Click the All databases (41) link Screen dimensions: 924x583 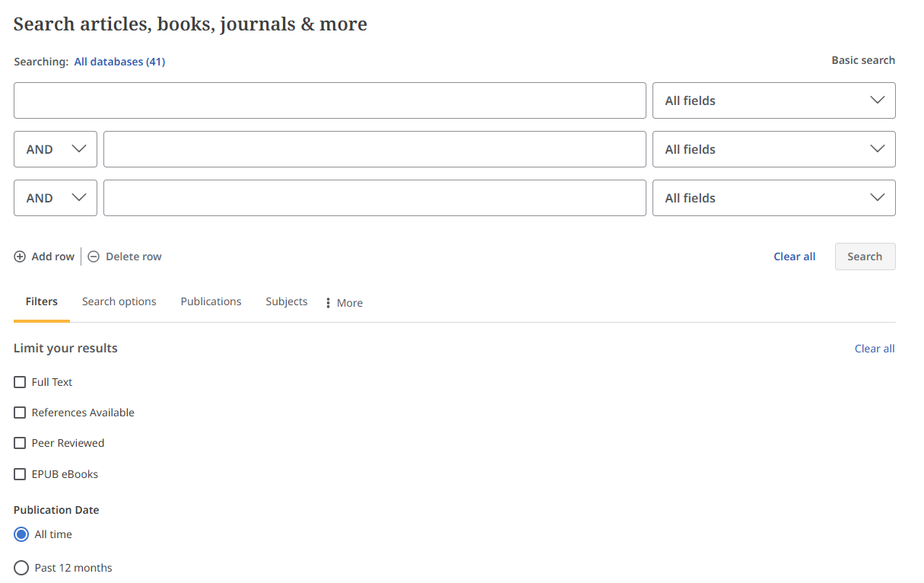[119, 62]
